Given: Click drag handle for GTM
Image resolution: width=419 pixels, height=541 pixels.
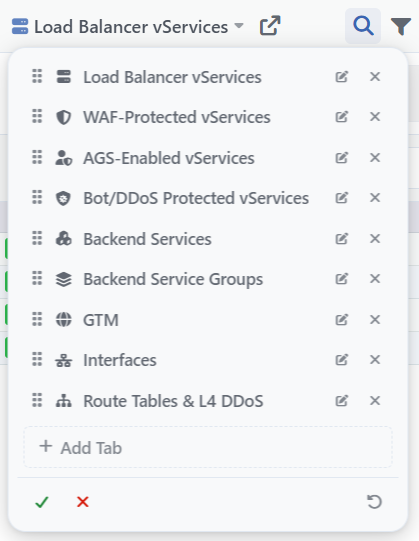Looking at the screenshot, I should pos(37,319).
